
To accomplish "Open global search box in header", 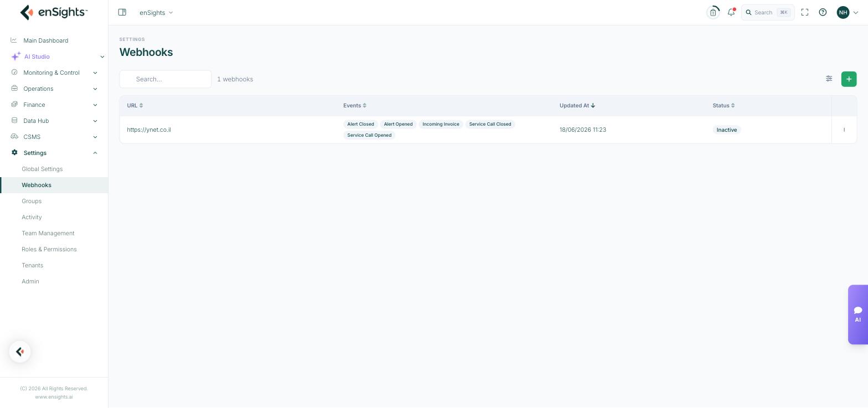I will [x=768, y=12].
